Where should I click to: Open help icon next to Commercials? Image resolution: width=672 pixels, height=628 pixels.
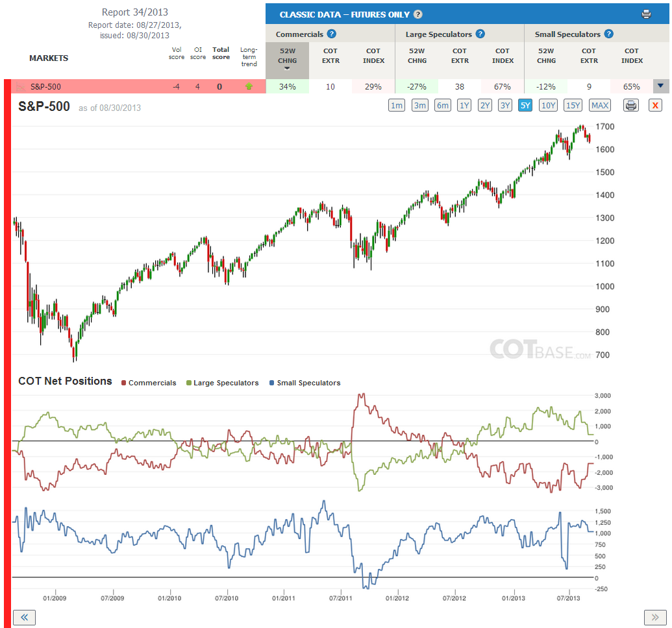(x=331, y=34)
